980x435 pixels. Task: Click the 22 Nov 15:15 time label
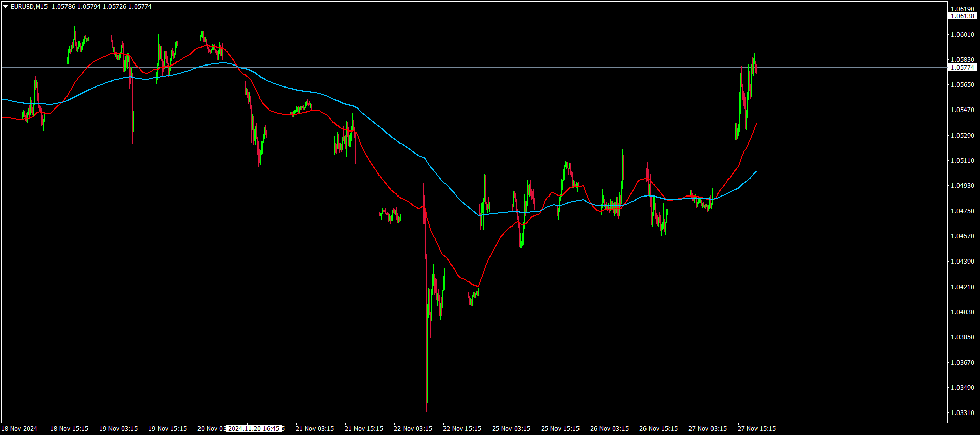click(462, 429)
